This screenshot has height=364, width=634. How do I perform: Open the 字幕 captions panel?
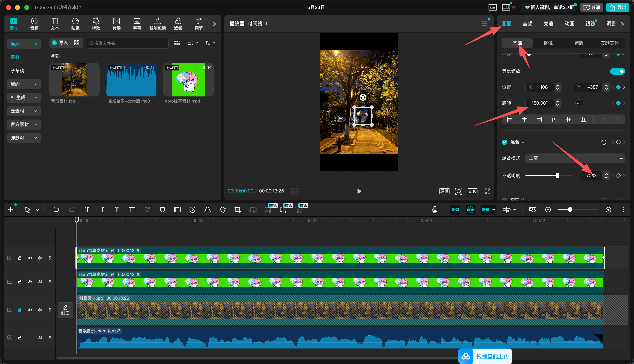[137, 24]
